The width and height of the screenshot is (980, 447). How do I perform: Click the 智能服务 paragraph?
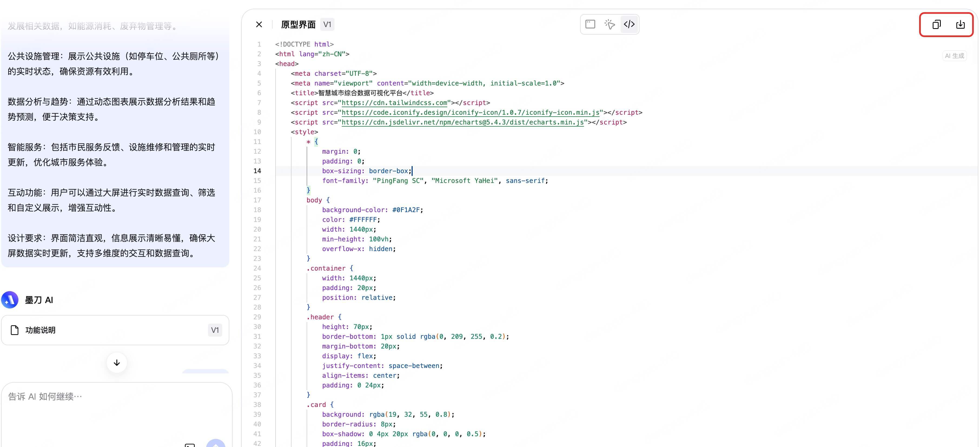(111, 155)
